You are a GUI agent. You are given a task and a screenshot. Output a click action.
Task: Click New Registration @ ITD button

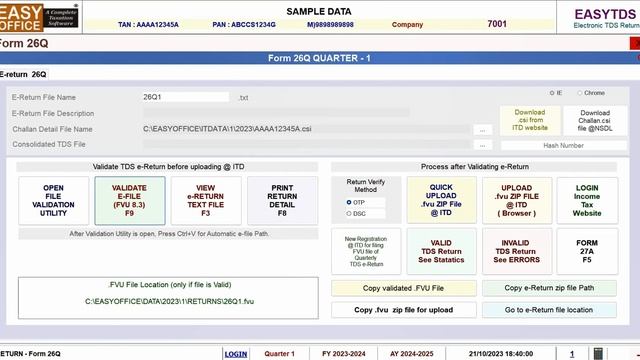click(366, 251)
